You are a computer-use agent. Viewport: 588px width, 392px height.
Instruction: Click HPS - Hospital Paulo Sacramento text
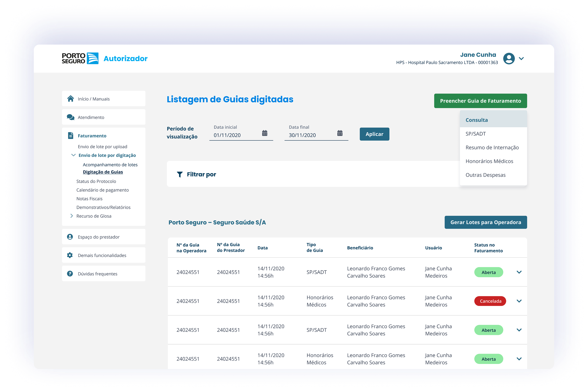(447, 63)
